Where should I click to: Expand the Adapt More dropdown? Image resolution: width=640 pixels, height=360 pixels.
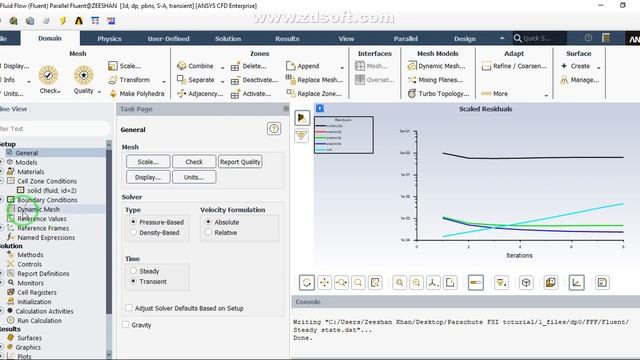[x=546, y=96]
